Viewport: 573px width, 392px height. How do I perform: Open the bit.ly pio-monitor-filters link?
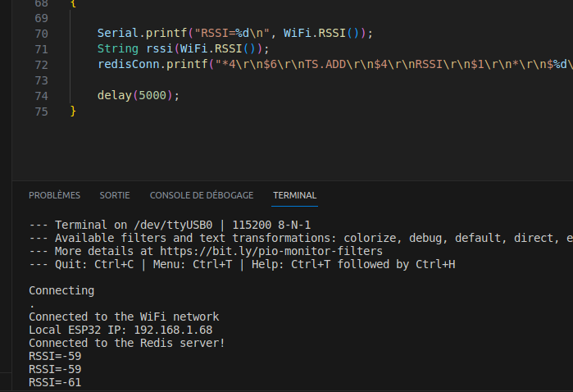(x=271, y=251)
